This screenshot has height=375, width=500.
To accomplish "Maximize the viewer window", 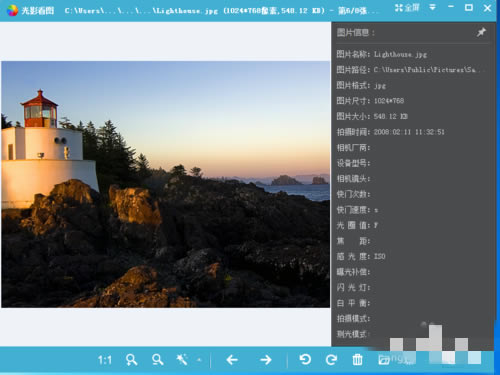I will 469,7.
